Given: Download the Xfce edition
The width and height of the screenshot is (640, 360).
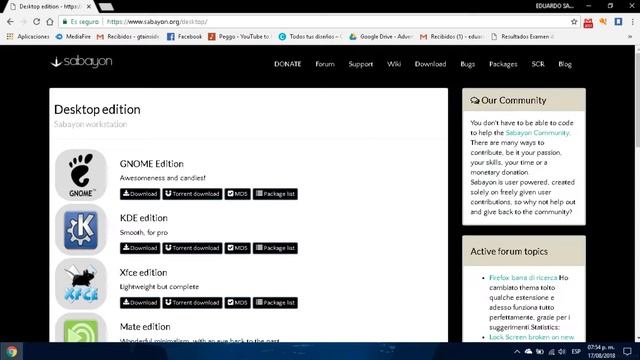Looking at the screenshot, I should point(140,303).
